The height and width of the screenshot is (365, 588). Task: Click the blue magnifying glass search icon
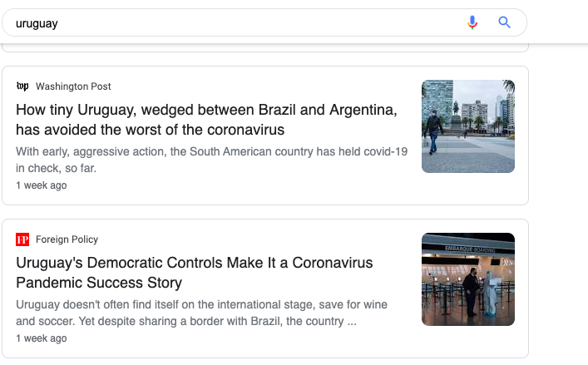pos(504,22)
